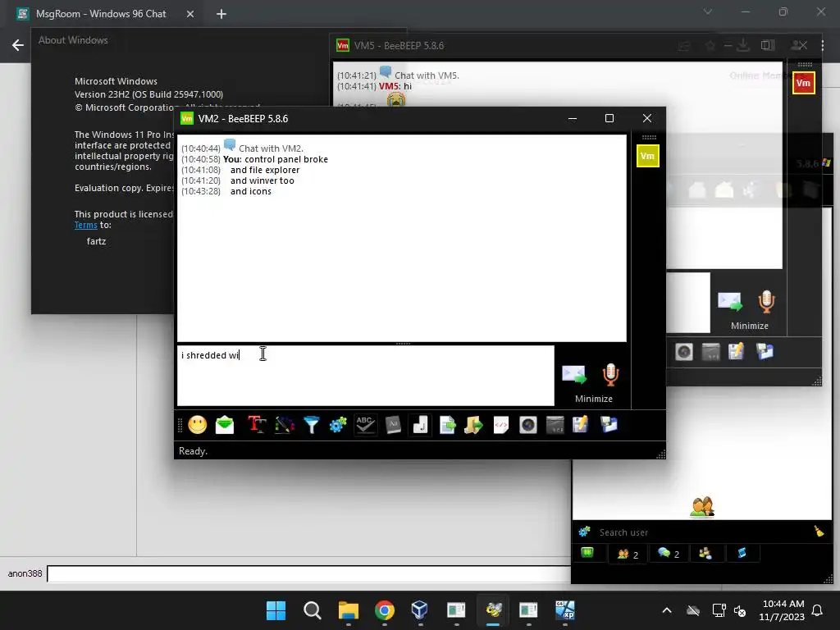The width and height of the screenshot is (840, 630).
Task: Close the MsgRoom browser tab
Action: click(x=190, y=15)
